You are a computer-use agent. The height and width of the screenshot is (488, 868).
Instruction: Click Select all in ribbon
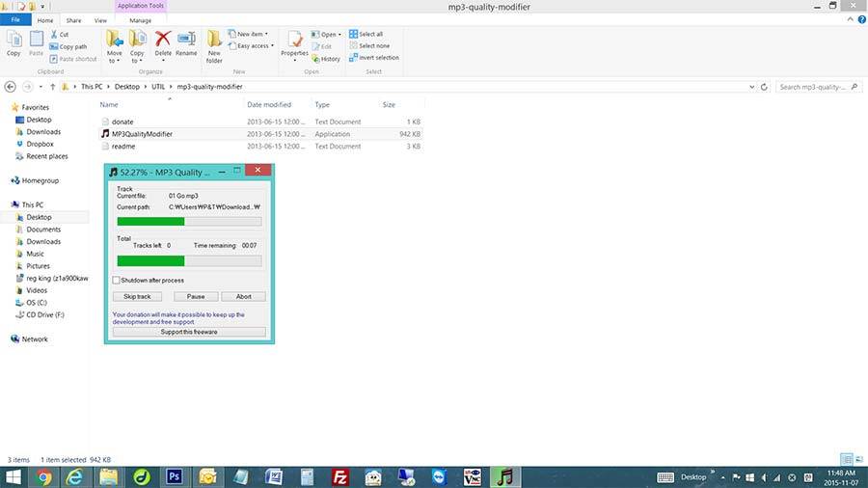pos(366,34)
